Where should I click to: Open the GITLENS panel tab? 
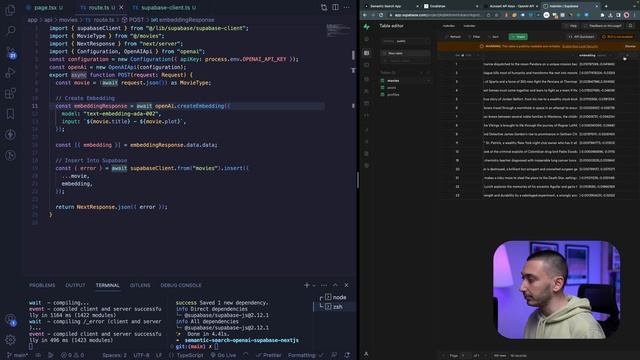point(140,285)
